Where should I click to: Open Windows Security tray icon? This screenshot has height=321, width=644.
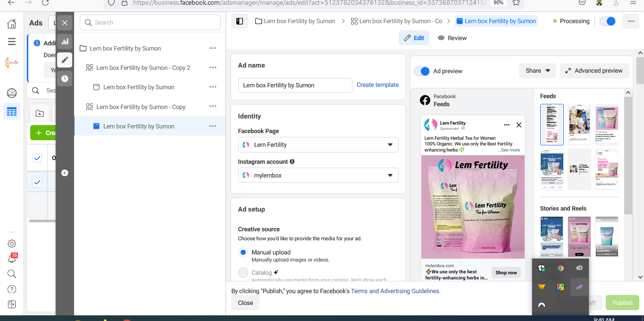(542, 268)
